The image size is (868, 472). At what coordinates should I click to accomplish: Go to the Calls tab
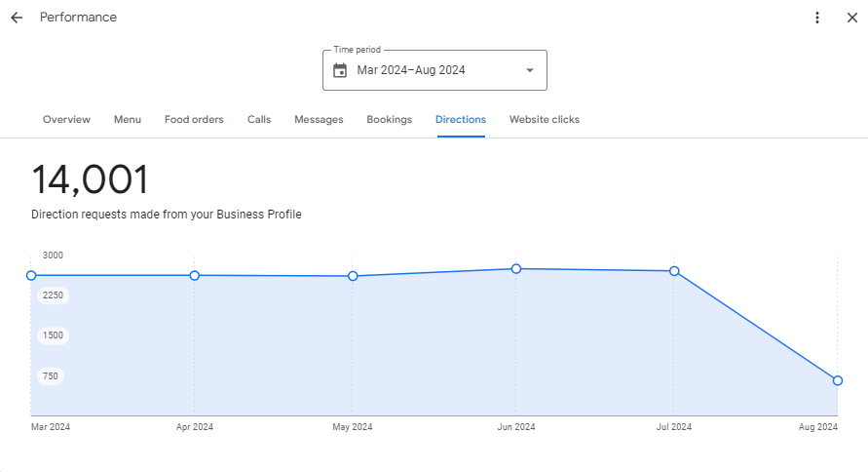click(x=259, y=120)
